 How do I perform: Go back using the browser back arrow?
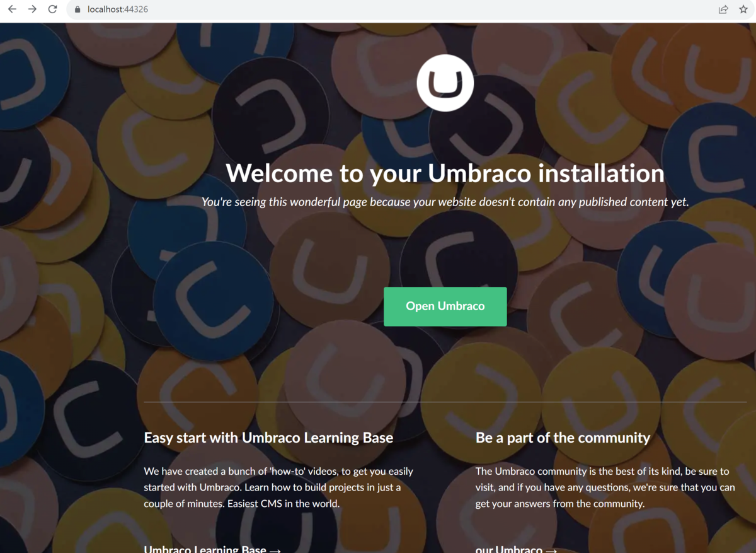coord(12,9)
